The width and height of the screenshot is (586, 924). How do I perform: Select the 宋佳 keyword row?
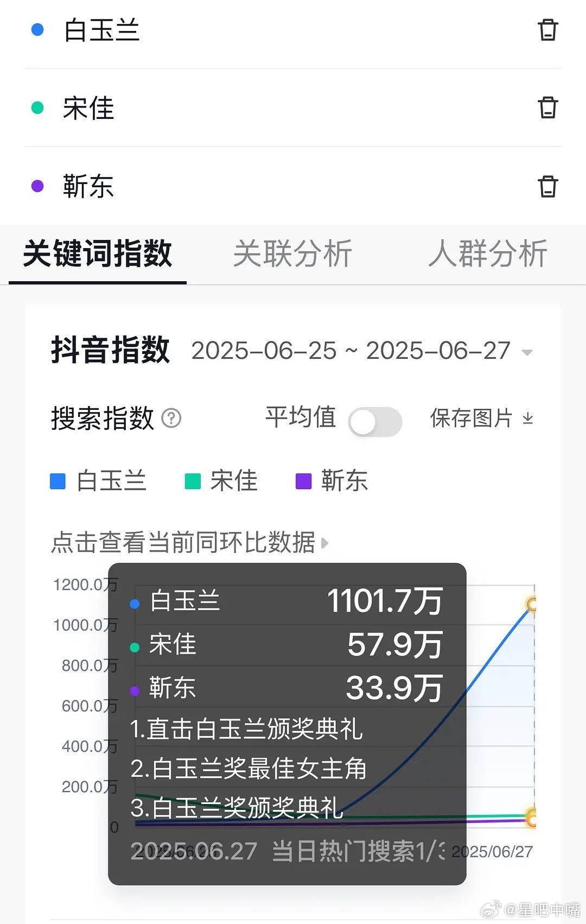pos(293,107)
